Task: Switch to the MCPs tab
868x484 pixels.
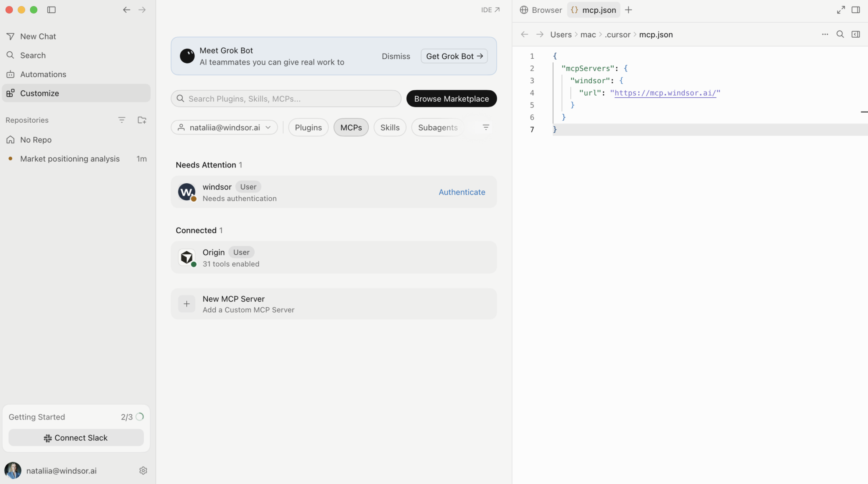Action: (x=351, y=128)
